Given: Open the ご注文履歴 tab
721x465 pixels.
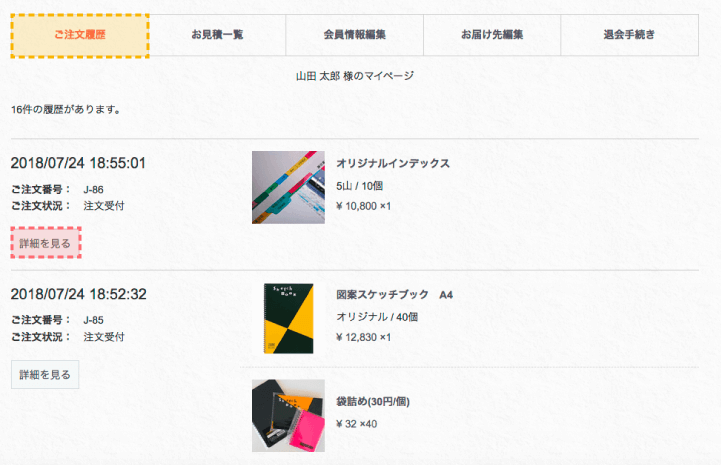Looking at the screenshot, I should pyautogui.click(x=80, y=35).
